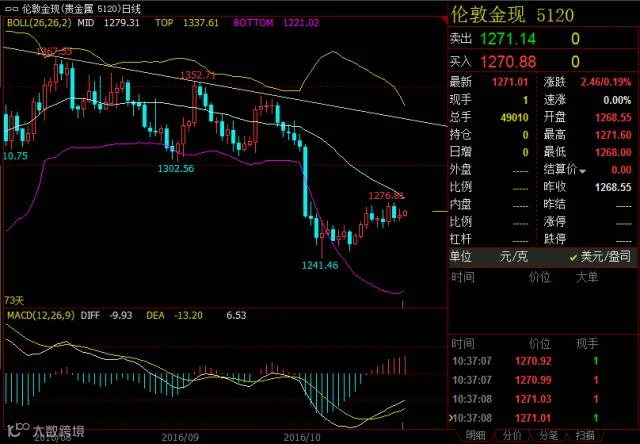This screenshot has height=444, width=640.
Task: Select the 元/克 unit option
Action: [x=513, y=257]
